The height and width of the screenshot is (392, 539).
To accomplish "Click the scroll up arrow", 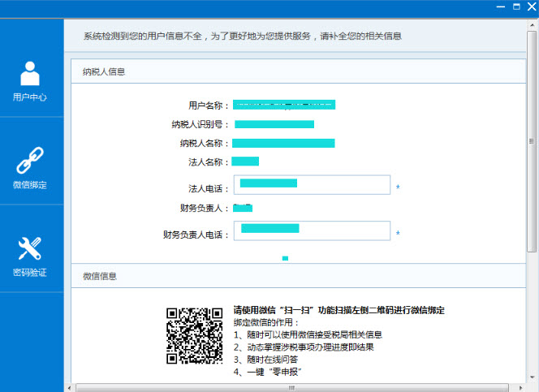I will coord(533,24).
